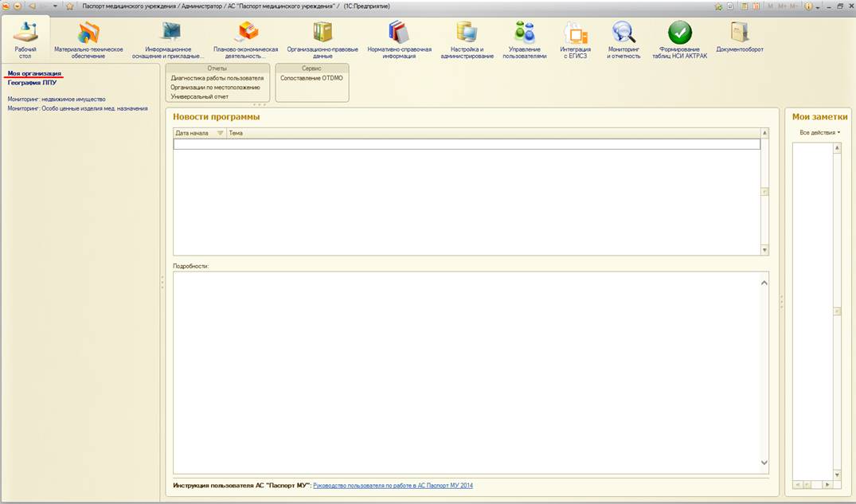Screen dimensions: 856x504
Task: Open Настройка и администрирование section
Action: pyautogui.click(x=467, y=39)
